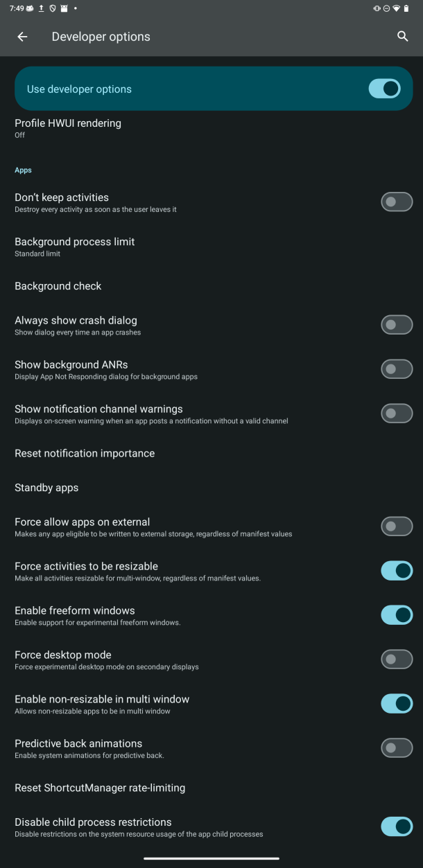Enable Show background ANRs switch
The height and width of the screenshot is (868, 423).
397,369
